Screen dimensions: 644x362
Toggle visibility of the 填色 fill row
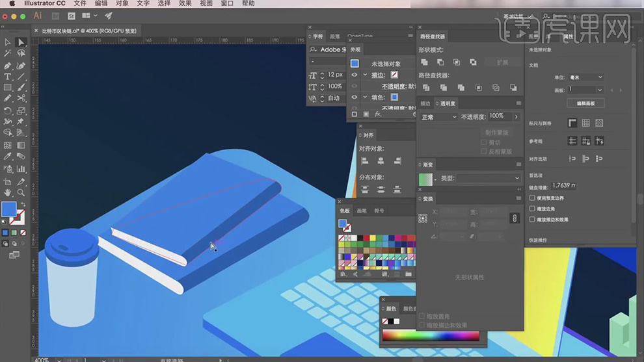(x=354, y=97)
